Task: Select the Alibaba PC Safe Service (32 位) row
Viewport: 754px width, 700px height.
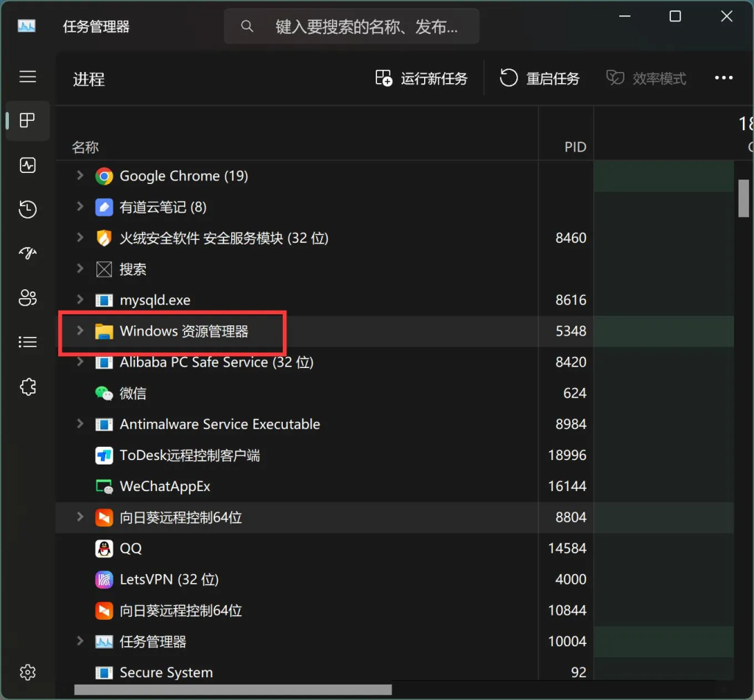Action: point(395,362)
